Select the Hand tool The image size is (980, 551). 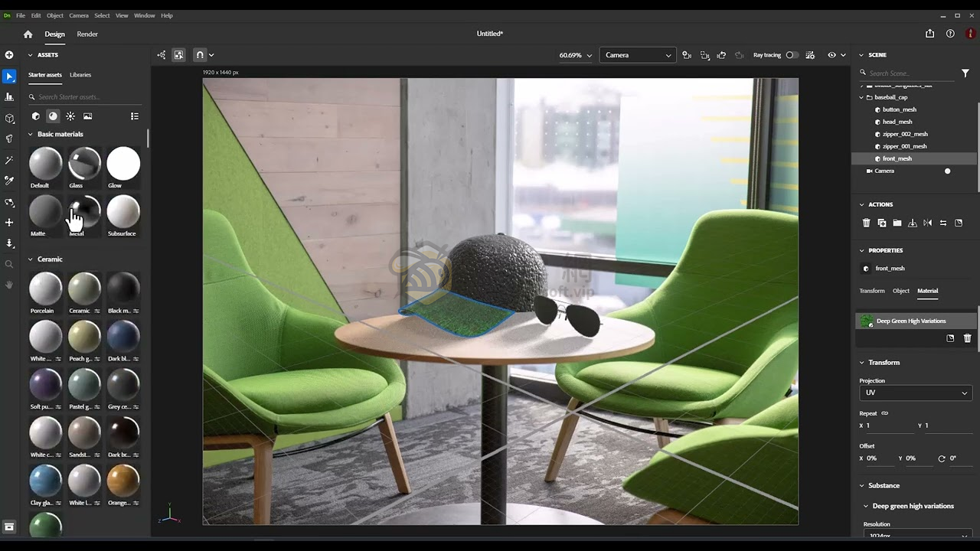[9, 285]
